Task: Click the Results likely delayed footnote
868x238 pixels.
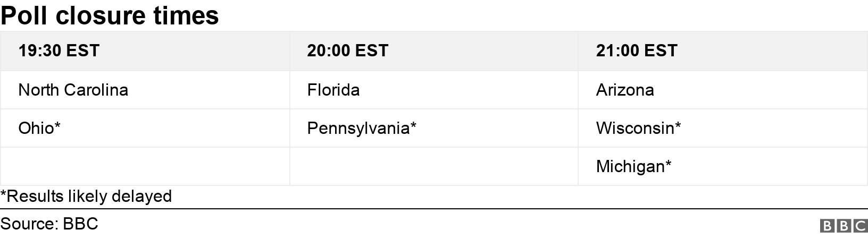Action: pos(86,196)
